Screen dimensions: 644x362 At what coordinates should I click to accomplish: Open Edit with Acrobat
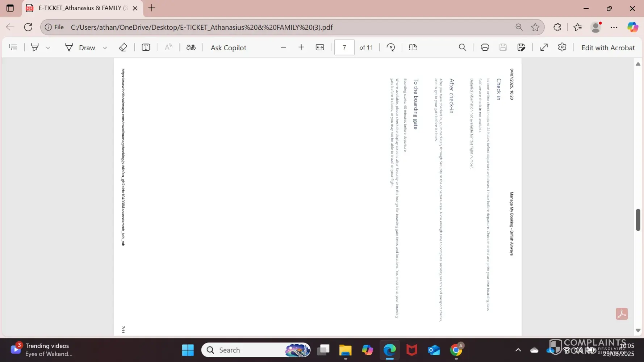coord(608,47)
